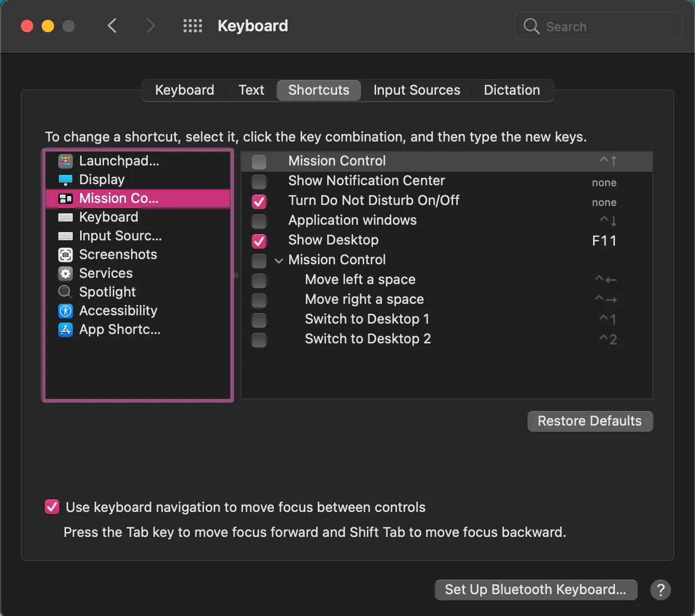695x616 pixels.
Task: Click the Screenshots camera icon
Action: pos(66,255)
